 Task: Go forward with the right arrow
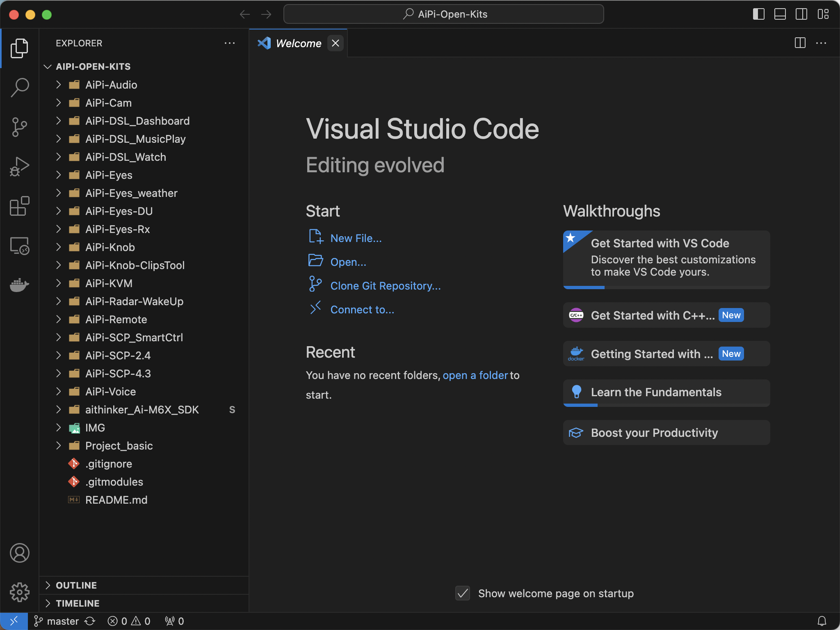pyautogui.click(x=266, y=14)
